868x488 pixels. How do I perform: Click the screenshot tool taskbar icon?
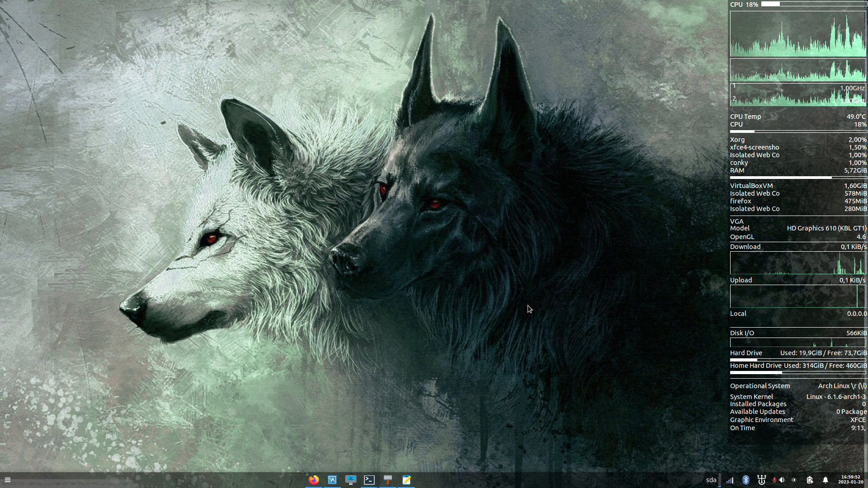351,480
